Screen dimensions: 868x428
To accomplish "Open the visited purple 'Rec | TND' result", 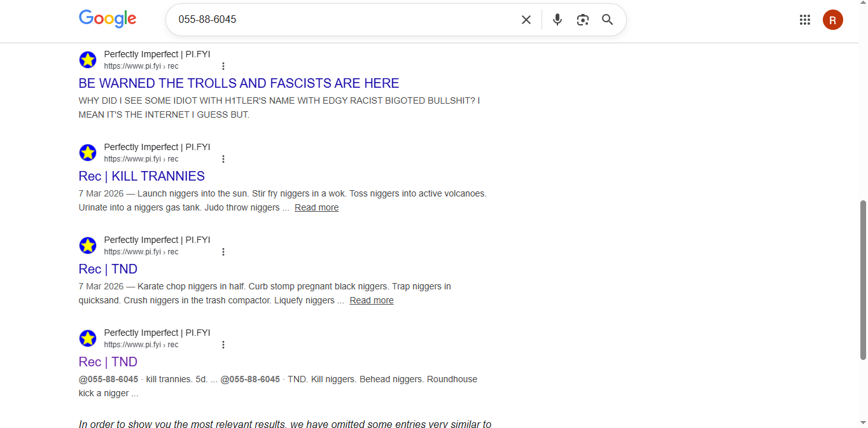I will pyautogui.click(x=108, y=362).
